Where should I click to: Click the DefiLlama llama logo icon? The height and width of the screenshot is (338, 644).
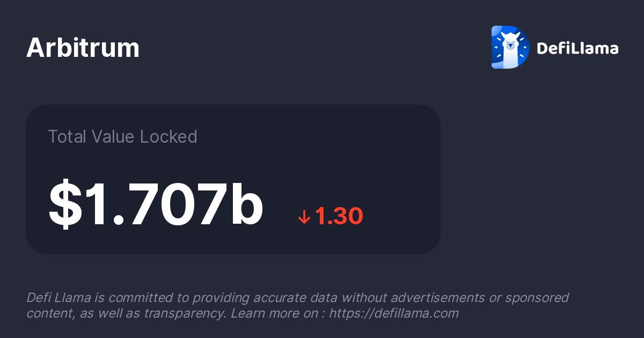[x=510, y=47]
